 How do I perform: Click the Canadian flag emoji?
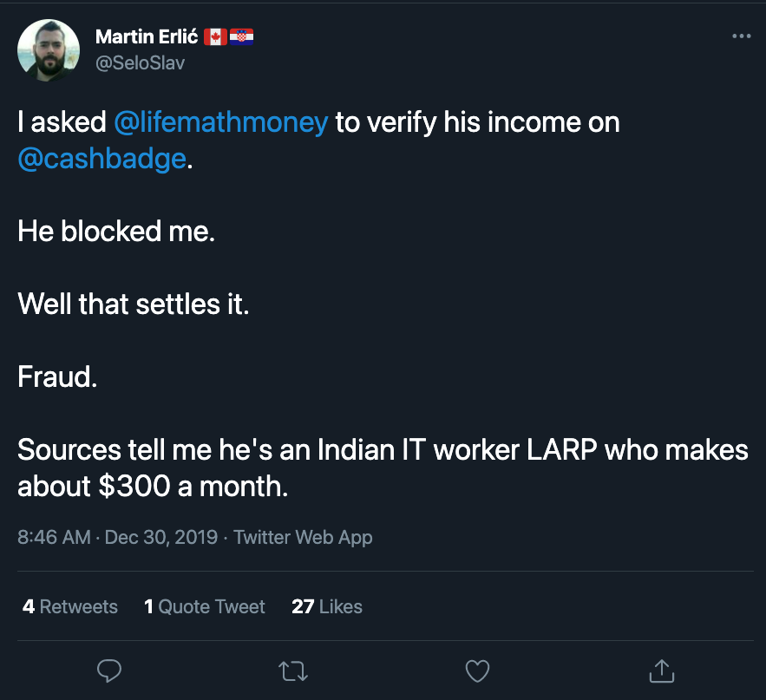coord(215,36)
